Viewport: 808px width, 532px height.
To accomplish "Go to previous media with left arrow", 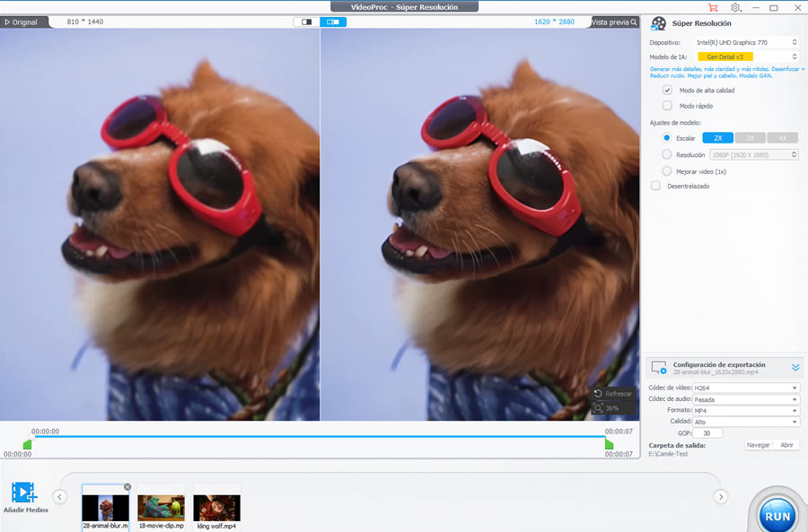I will click(60, 497).
